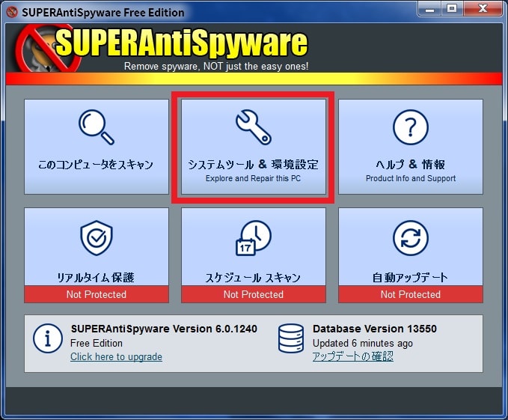Click the calendar clock scheduled scan icon
Screen dimensions: 508x420
point(254,238)
